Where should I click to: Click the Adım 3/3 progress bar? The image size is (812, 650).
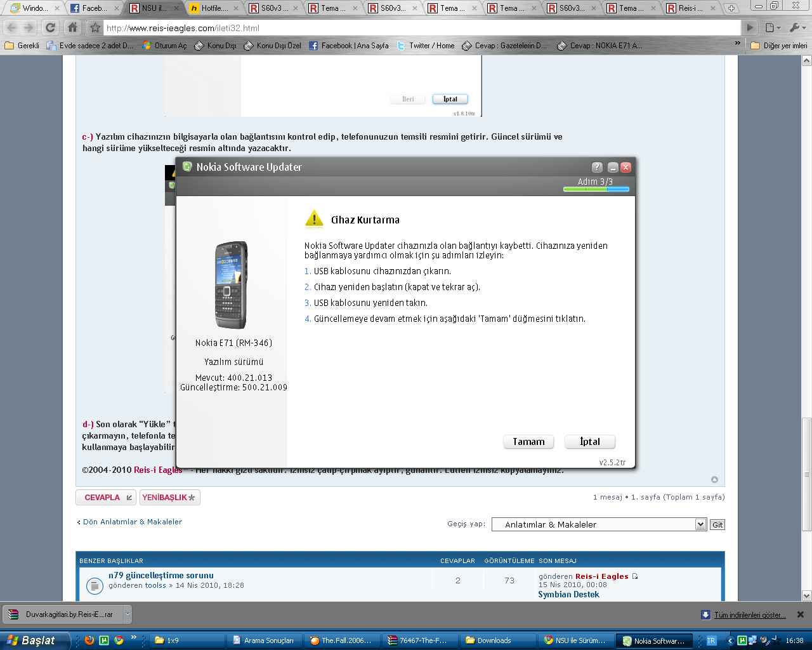pos(596,189)
